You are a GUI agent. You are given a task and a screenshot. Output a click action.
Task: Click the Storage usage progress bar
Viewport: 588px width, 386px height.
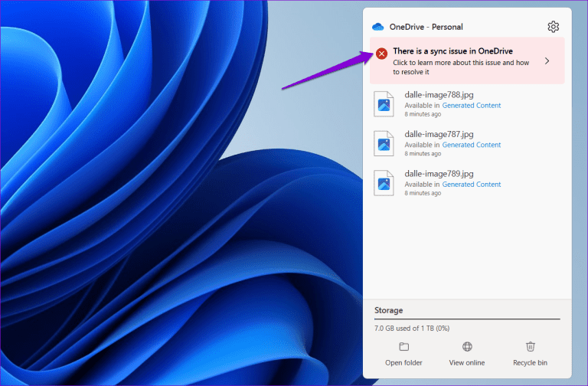click(466, 319)
